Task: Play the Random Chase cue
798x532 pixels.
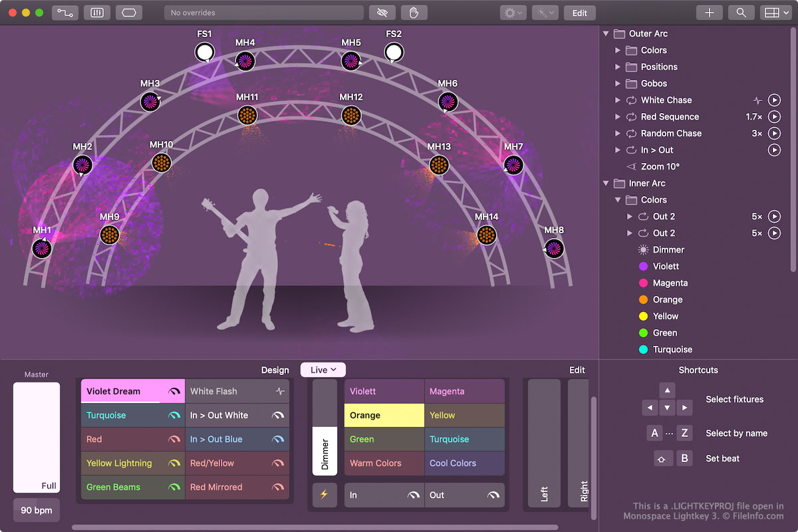Action: point(774,133)
